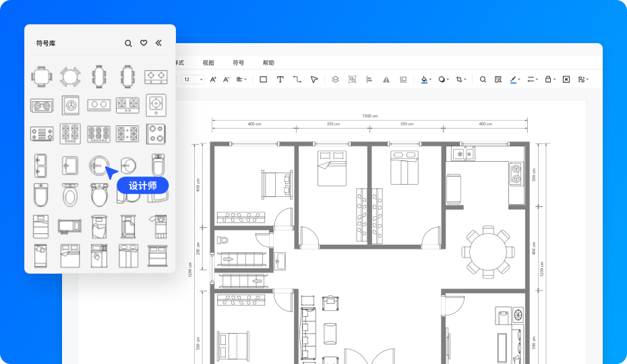This screenshot has height=364, width=627.
Task: Click the 200 cm dimension label on left
Action: (x=198, y=249)
